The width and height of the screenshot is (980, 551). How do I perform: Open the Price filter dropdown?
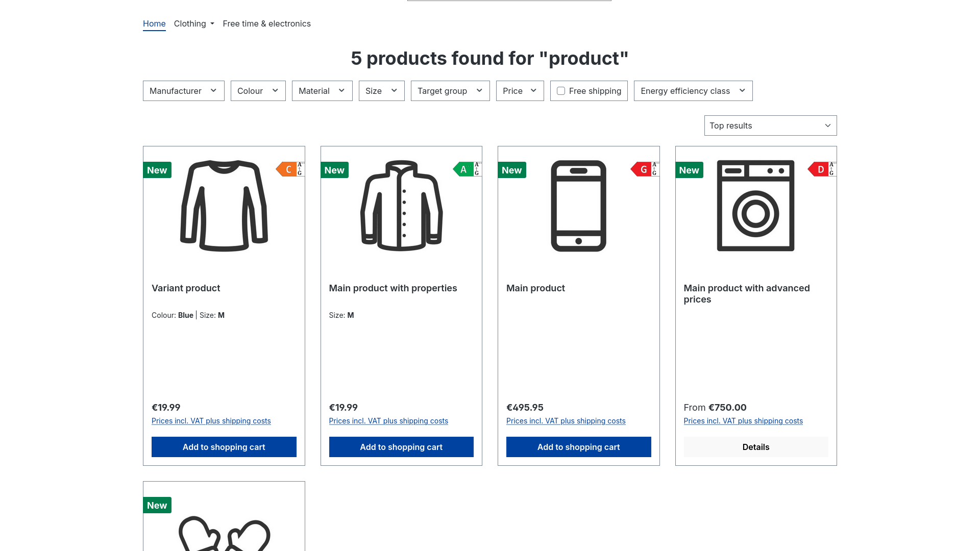(x=520, y=91)
